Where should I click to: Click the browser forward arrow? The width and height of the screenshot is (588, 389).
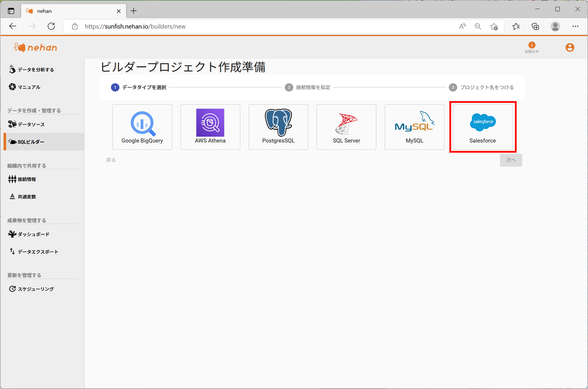[32, 26]
